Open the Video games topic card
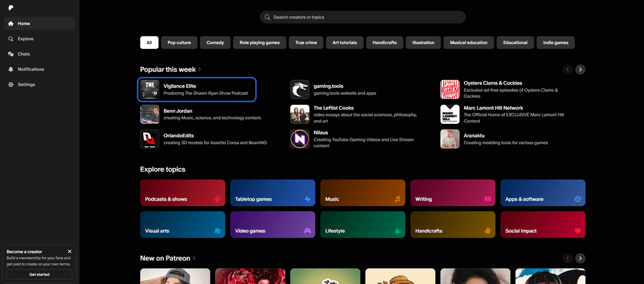Screen dimensions: 644x284 [x=273, y=224]
